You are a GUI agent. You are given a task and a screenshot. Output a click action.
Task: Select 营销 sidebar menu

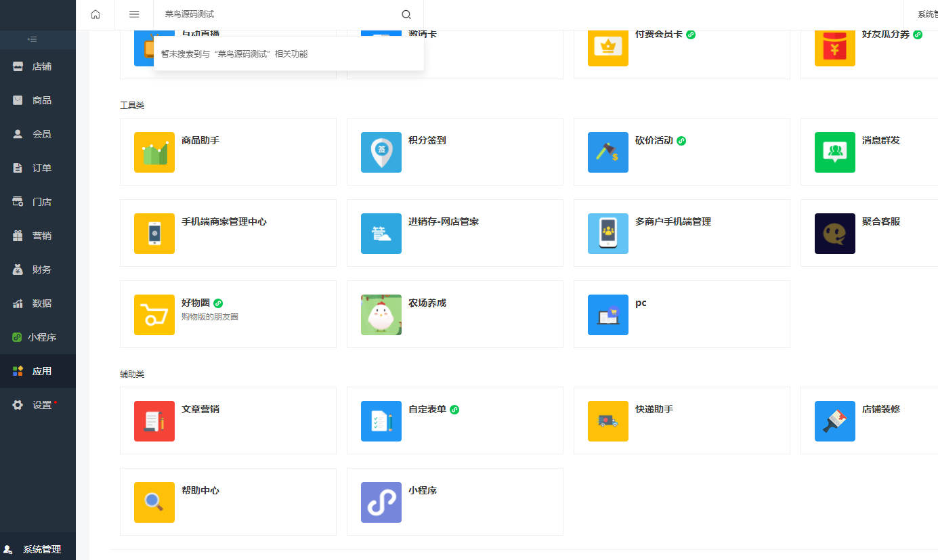[38, 236]
